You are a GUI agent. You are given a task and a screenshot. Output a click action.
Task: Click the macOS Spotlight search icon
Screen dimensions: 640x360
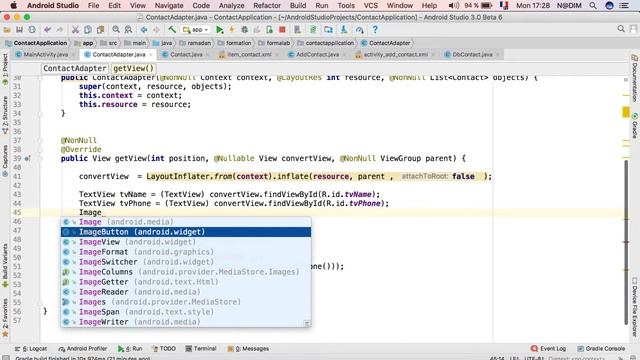(x=593, y=5)
